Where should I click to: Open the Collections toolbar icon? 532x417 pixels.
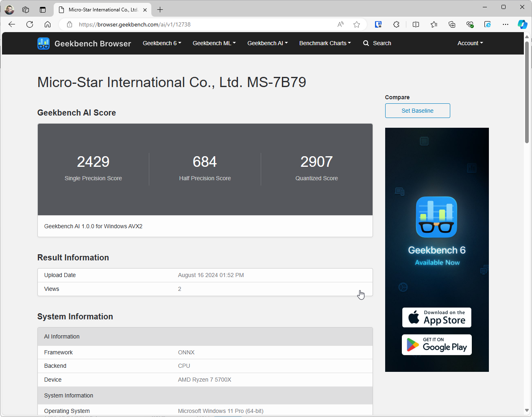[452, 24]
